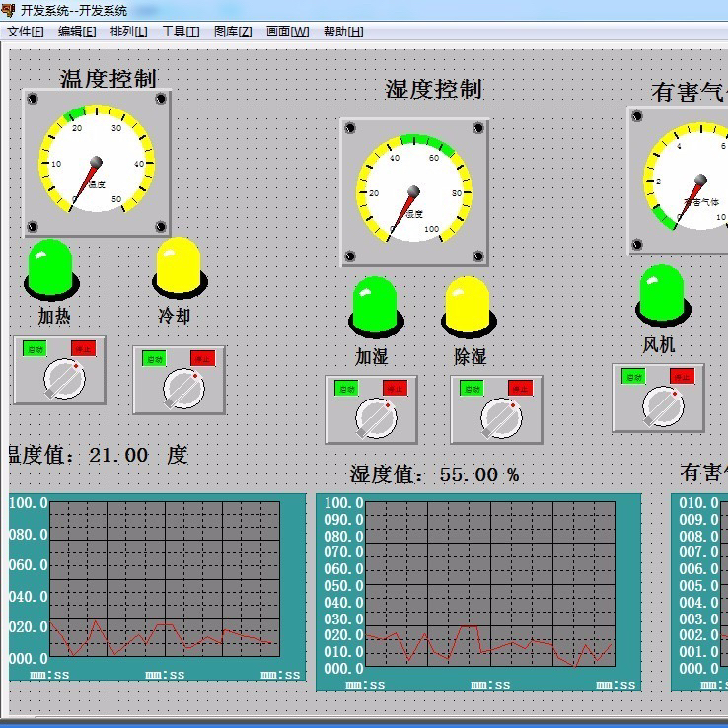Screen dimensions: 728x728
Task: Click 启动 button under 加湿 lamp
Action: (x=346, y=389)
